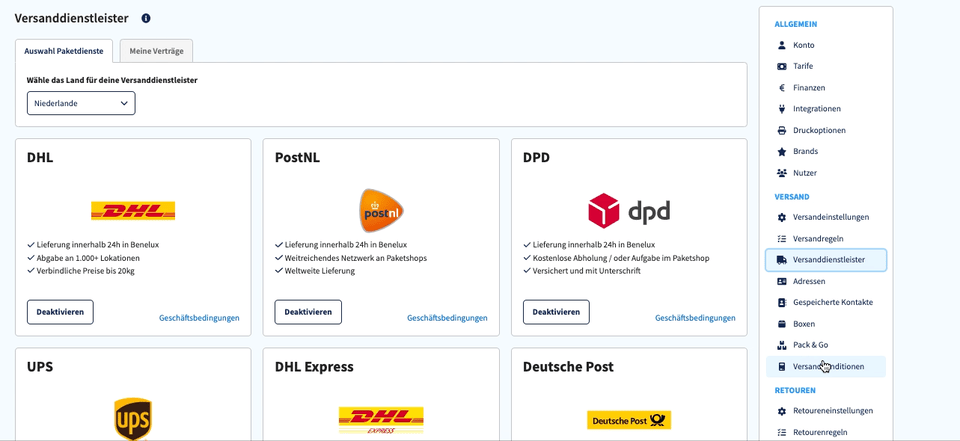Viewport: 960px width, 441px height.
Task: Click the DHL card title
Action: 40,158
